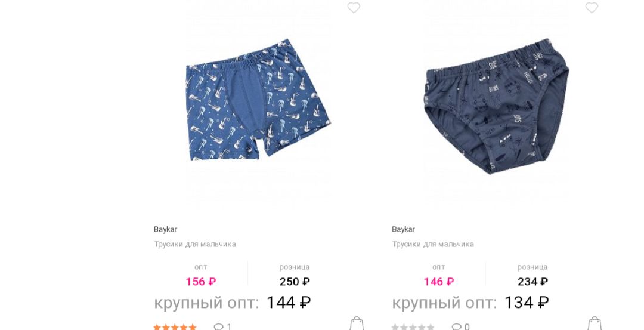
Task: Open guitar-print blue boxers product image
Action: click(258, 100)
